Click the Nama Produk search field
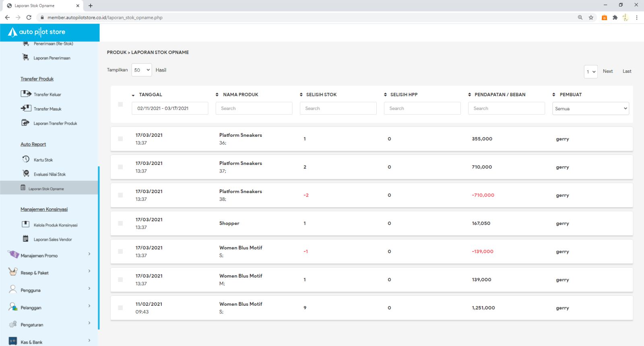Image resolution: width=644 pixels, height=346 pixels. (x=254, y=108)
